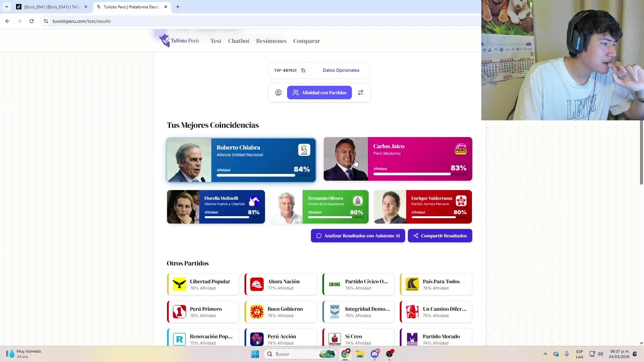Image resolution: width=644 pixels, height=362 pixels.
Task: Click the 'Otros Partidos' heading
Action: point(188,263)
